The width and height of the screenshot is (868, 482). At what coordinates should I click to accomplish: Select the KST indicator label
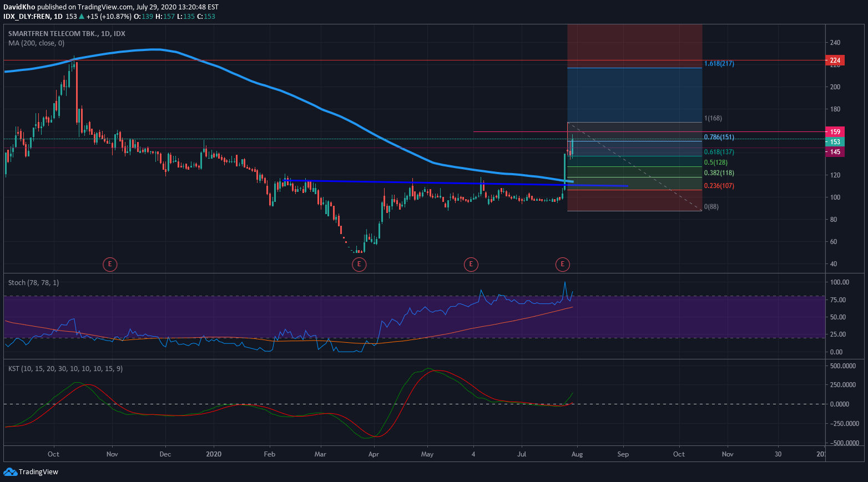point(65,368)
